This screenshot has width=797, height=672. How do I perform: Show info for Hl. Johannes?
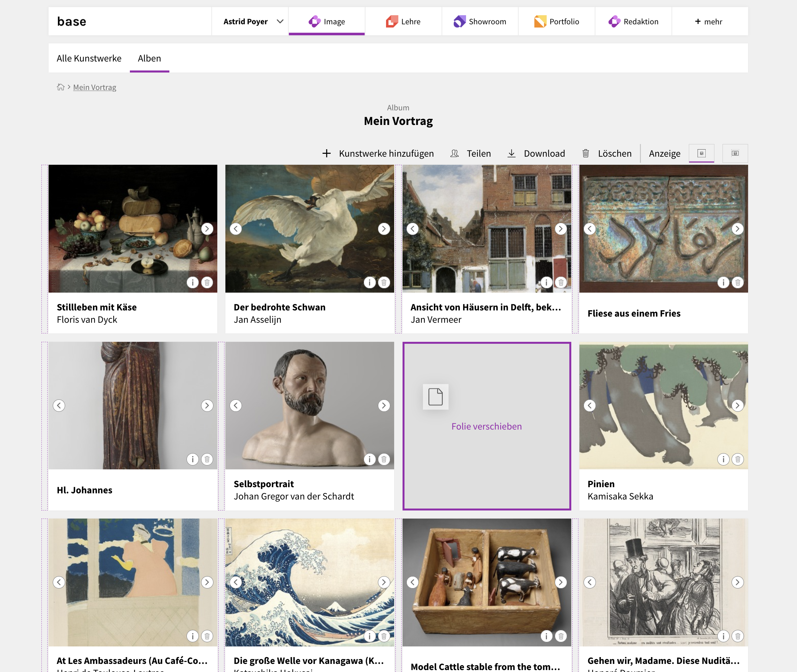(192, 459)
